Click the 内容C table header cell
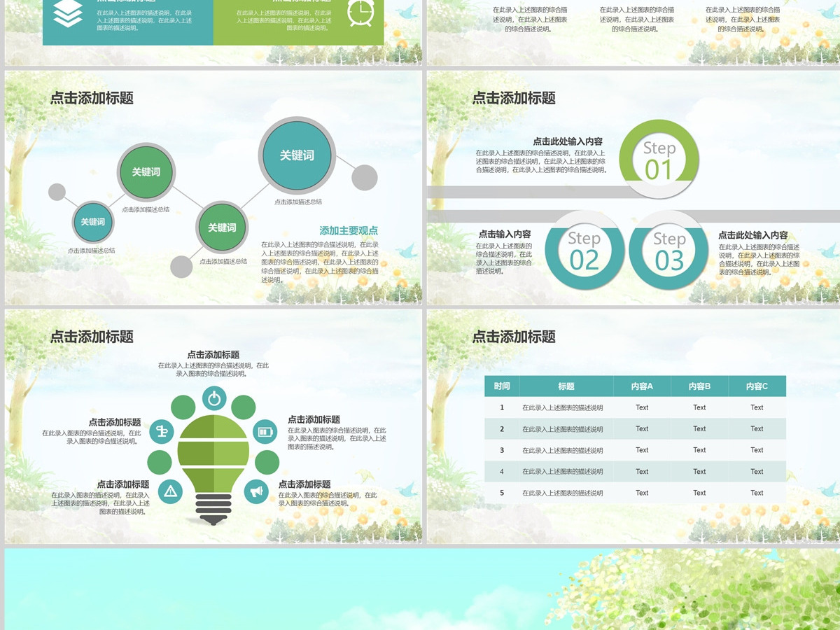Image resolution: width=840 pixels, height=630 pixels. point(757,386)
